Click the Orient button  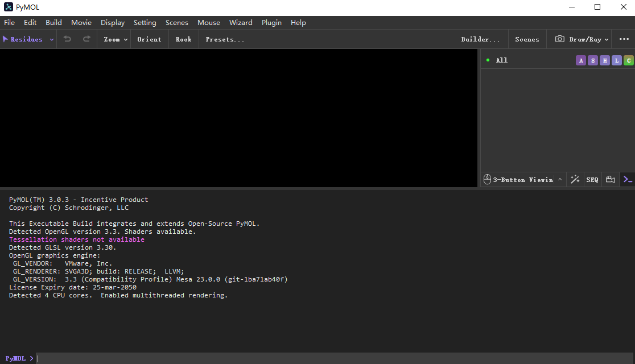point(149,39)
